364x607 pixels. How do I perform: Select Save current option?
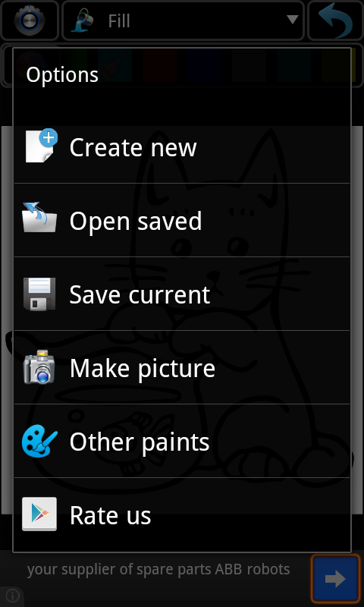coord(182,294)
